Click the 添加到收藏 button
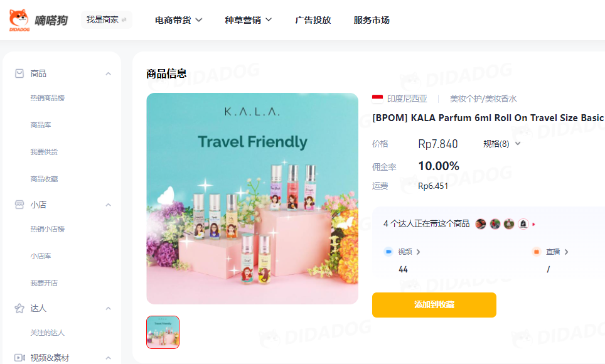The width and height of the screenshot is (605, 364). tap(434, 305)
